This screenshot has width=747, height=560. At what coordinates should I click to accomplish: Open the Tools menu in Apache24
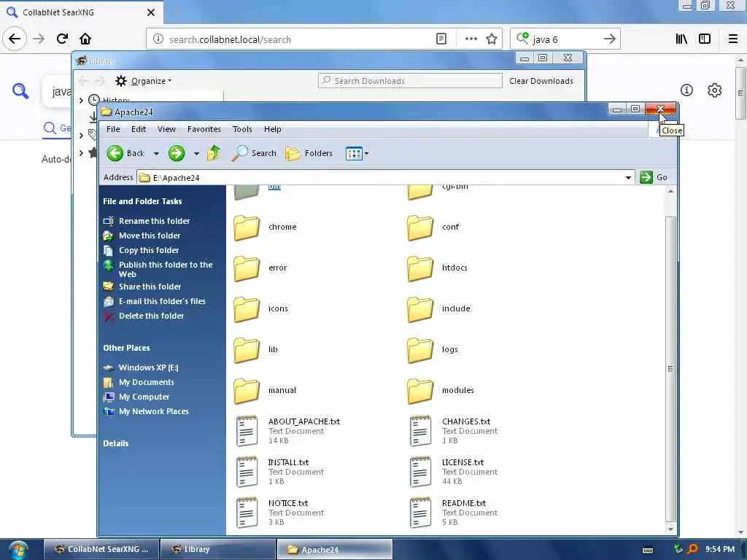click(242, 129)
